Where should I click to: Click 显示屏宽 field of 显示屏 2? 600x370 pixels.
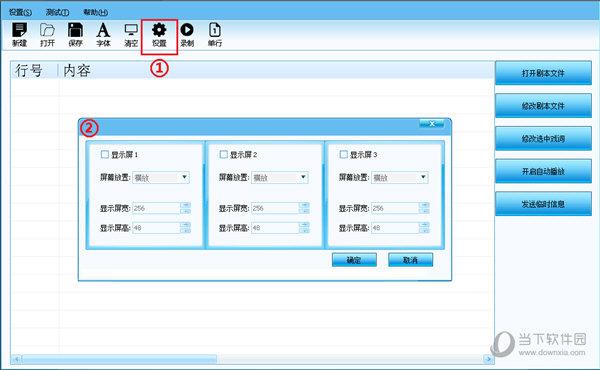point(275,208)
